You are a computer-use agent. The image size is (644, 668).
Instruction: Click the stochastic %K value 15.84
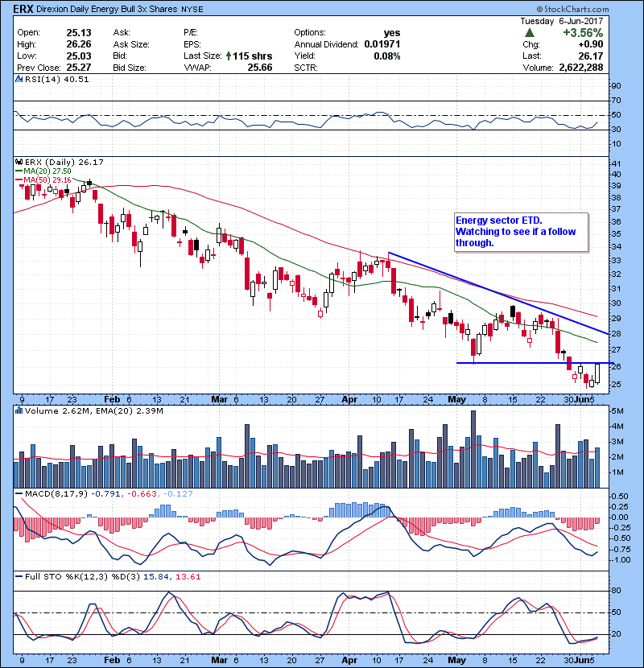click(x=155, y=577)
